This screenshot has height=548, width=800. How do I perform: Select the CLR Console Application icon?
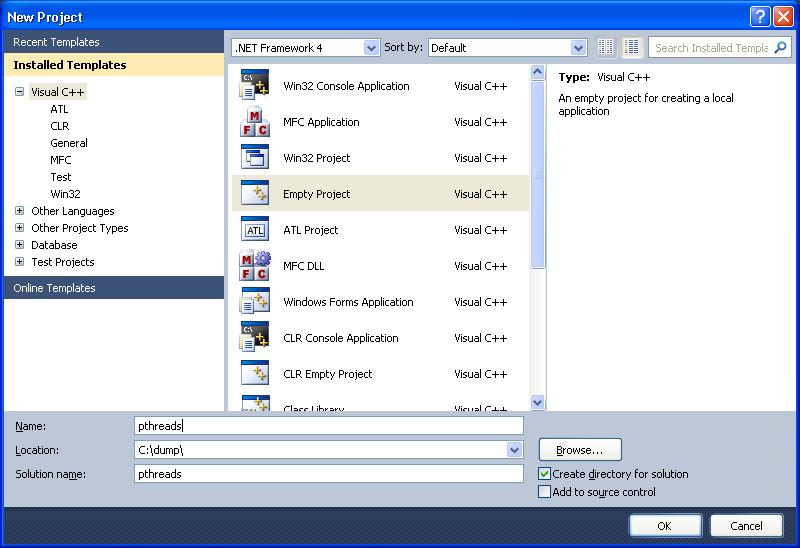click(255, 337)
